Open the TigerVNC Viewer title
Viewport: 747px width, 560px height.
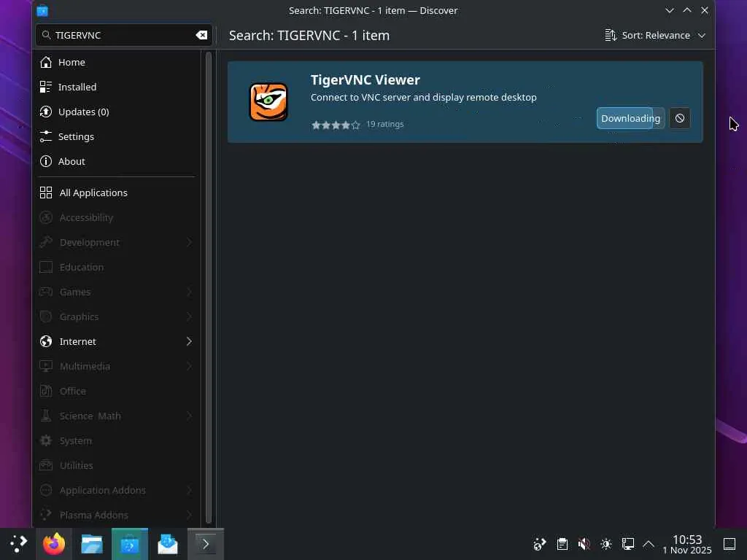(365, 80)
